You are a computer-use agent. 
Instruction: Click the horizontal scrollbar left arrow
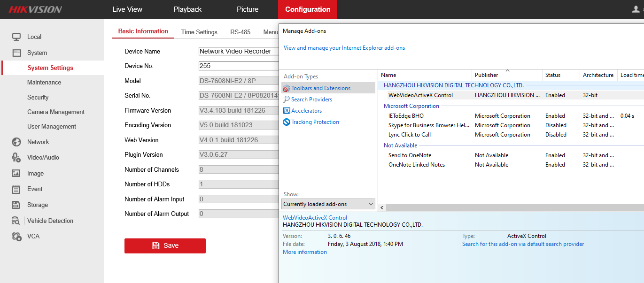click(382, 207)
